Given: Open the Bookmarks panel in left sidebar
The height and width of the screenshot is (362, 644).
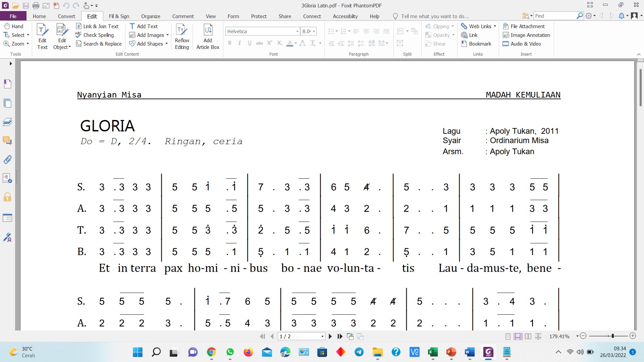Looking at the screenshot, I should [x=7, y=84].
